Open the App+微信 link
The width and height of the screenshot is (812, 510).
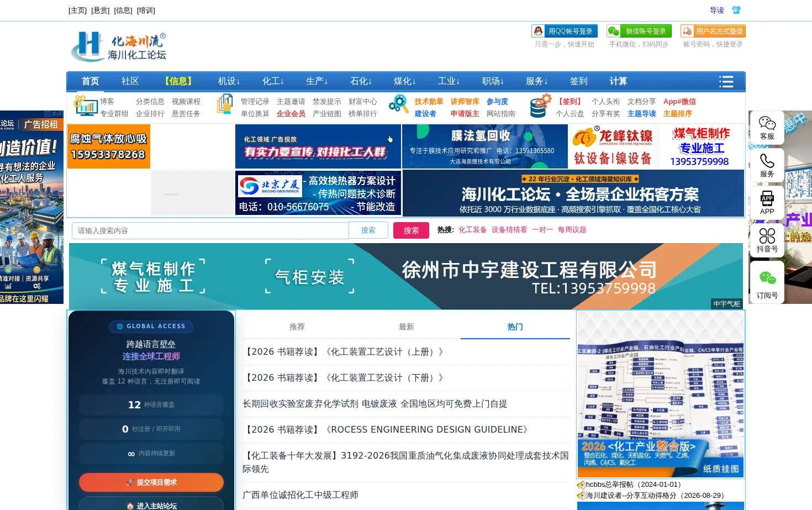(679, 102)
